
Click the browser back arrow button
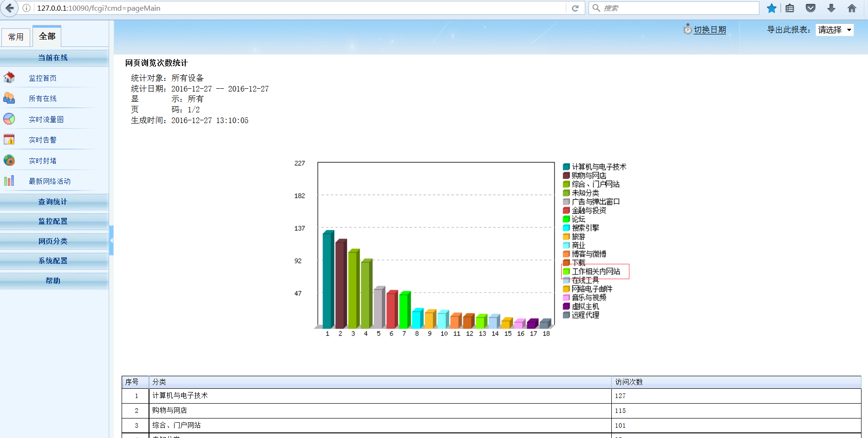click(10, 8)
